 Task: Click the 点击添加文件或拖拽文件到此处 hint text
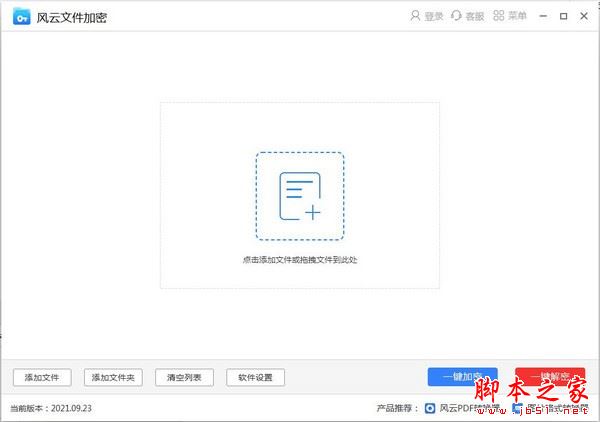click(x=300, y=260)
